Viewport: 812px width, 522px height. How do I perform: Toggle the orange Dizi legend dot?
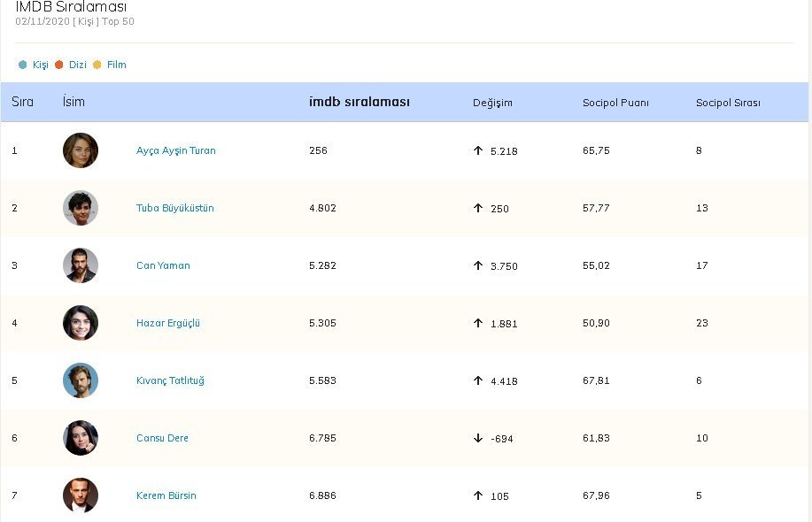pos(59,65)
